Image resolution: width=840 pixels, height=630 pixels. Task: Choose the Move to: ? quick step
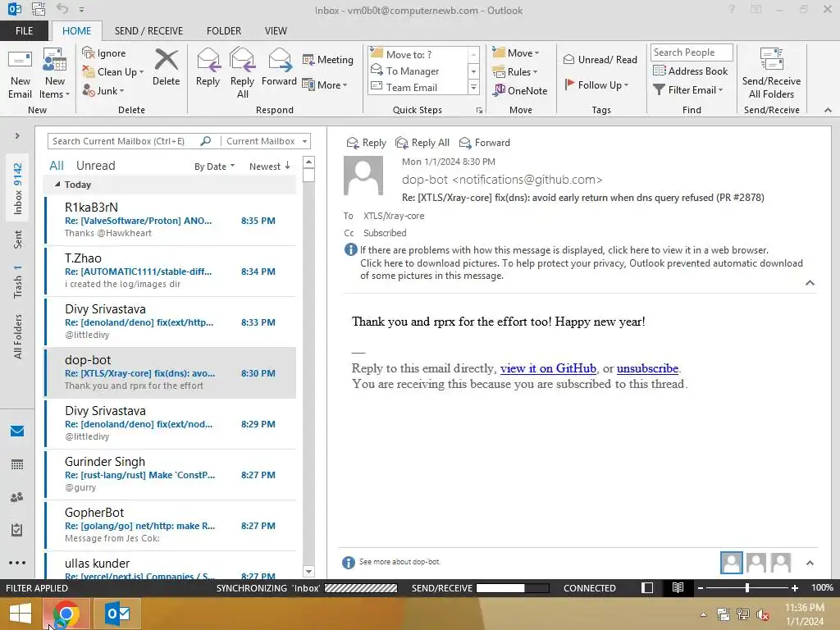pyautogui.click(x=417, y=54)
